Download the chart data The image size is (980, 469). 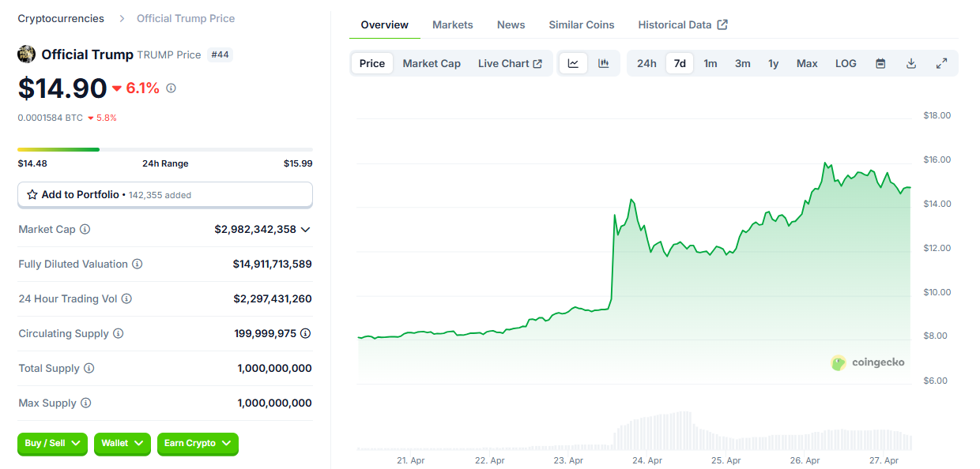[x=910, y=63]
